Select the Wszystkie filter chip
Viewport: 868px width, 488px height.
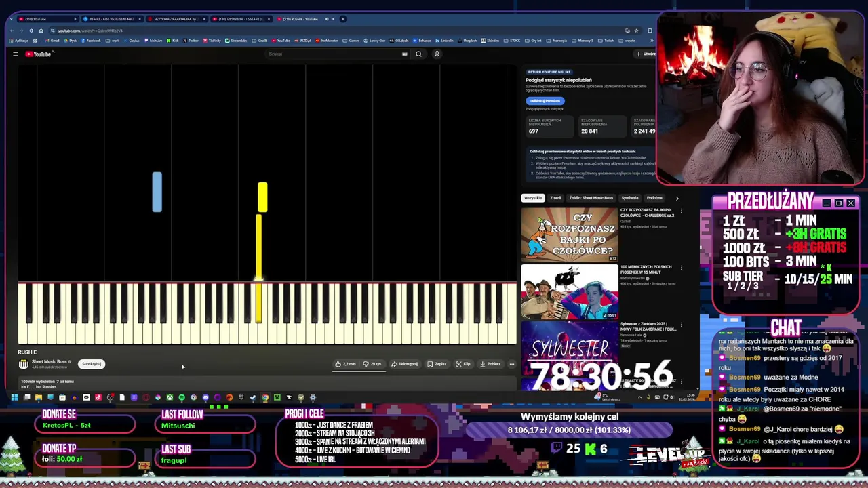(533, 198)
